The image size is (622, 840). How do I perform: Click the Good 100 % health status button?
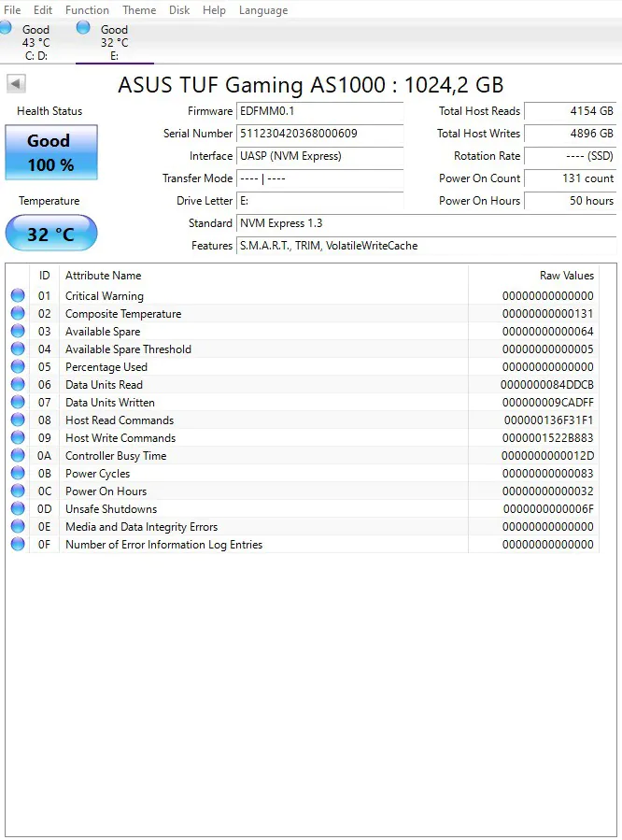51,152
